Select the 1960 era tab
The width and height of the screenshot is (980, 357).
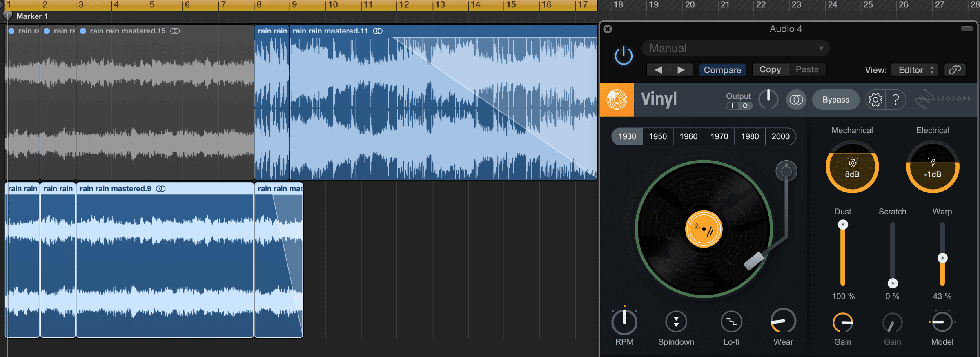(x=688, y=136)
